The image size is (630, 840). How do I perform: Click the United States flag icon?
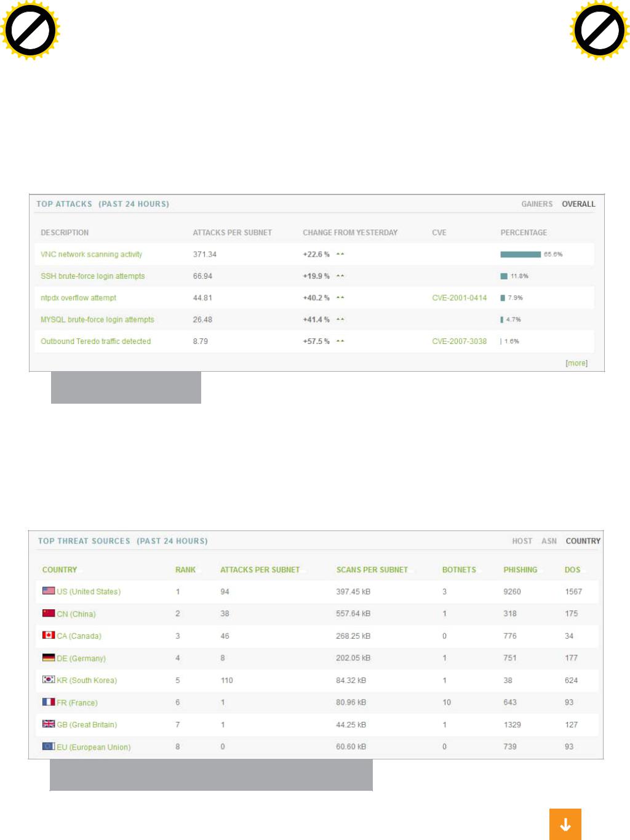tap(49, 591)
